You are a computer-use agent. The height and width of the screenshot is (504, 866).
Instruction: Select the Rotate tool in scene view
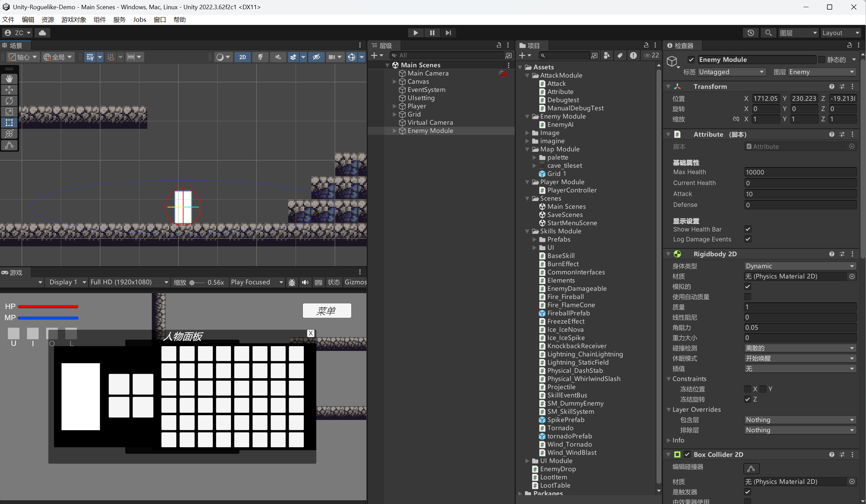pos(9,101)
